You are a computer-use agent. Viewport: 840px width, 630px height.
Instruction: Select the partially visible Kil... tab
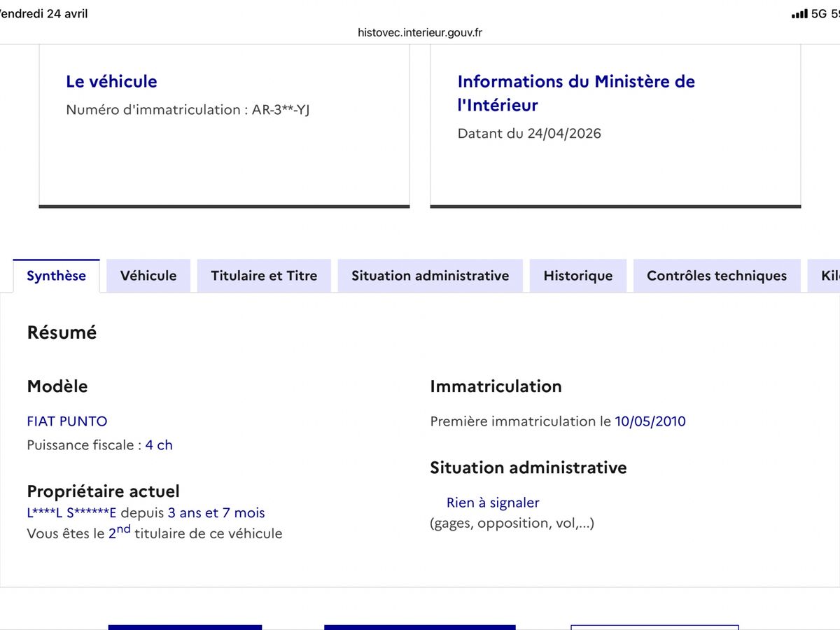(825, 276)
